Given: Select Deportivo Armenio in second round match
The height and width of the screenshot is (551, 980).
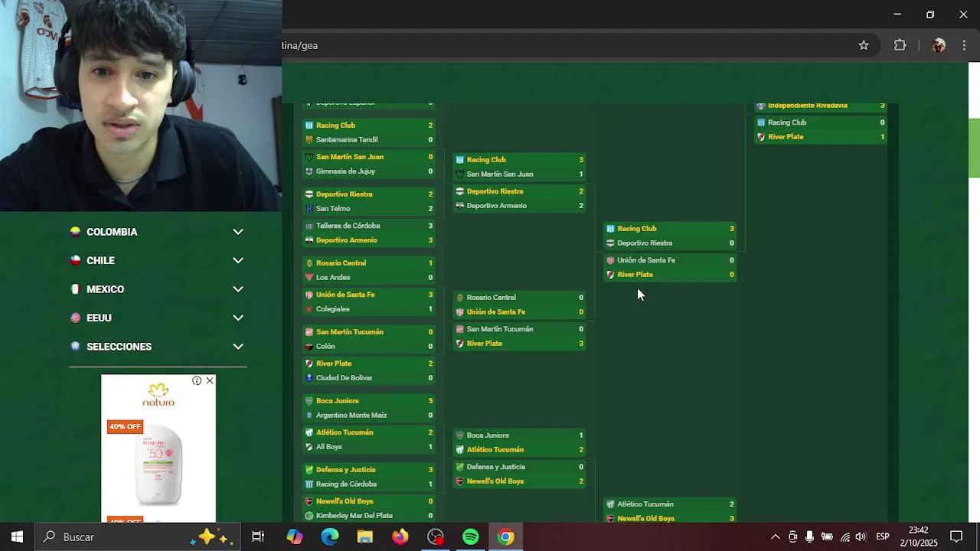Looking at the screenshot, I should (496, 206).
